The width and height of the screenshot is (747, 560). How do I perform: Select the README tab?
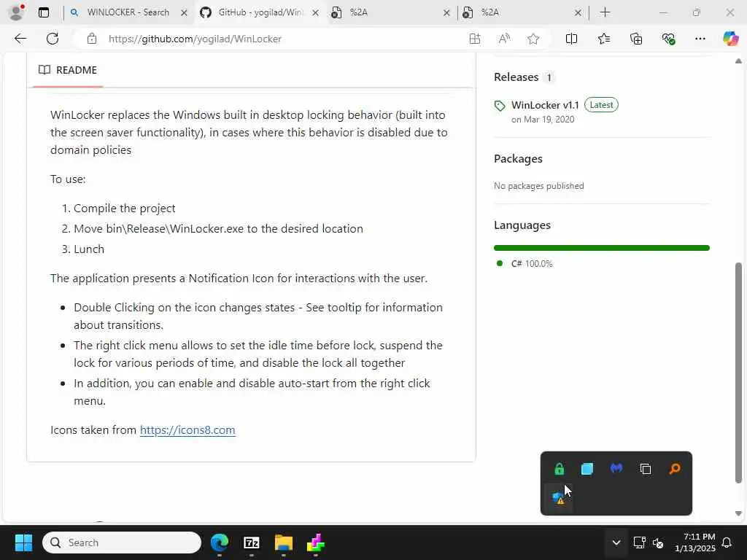(68, 70)
